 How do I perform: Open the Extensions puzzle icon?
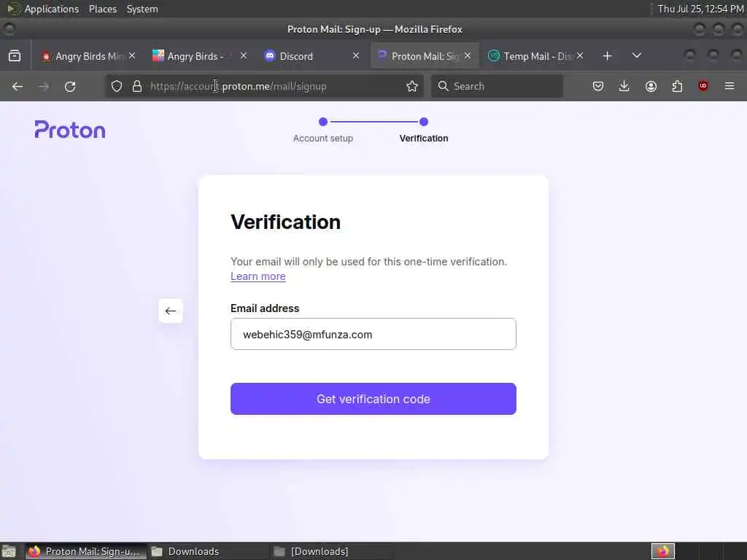[x=677, y=86]
